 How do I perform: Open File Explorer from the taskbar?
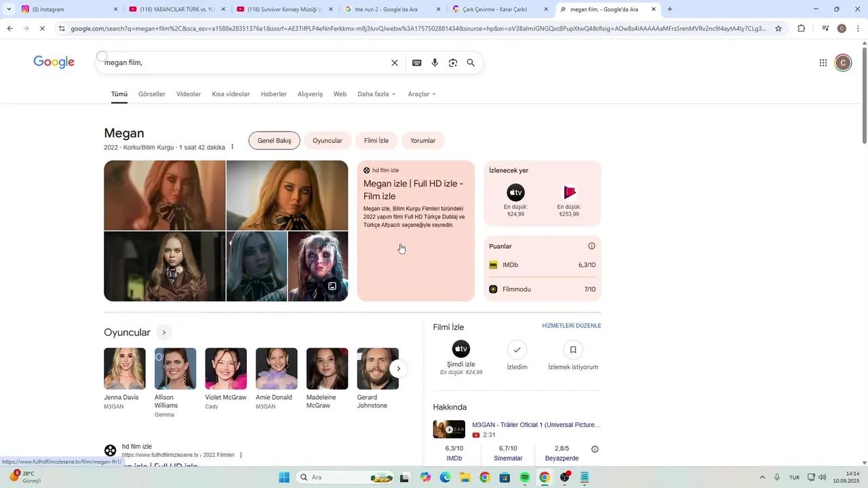[x=465, y=477]
